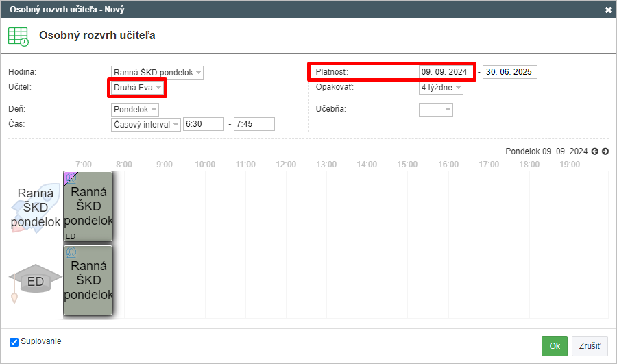Close the dialog with the X icon
The height and width of the screenshot is (364, 617).
(608, 10)
